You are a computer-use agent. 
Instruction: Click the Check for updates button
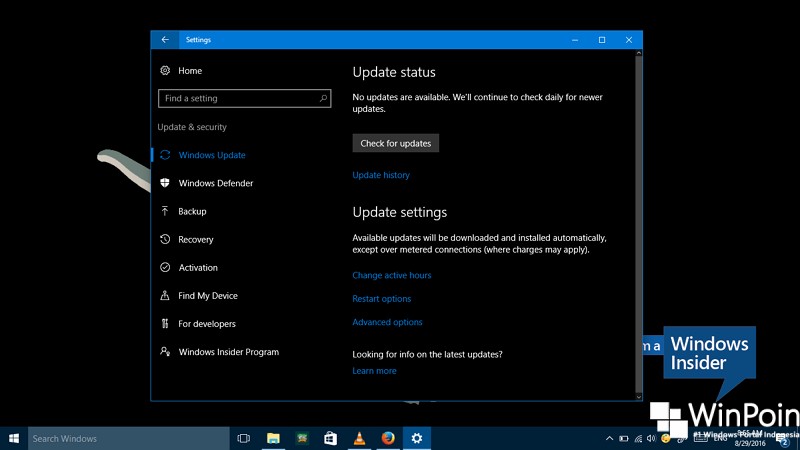coord(395,143)
